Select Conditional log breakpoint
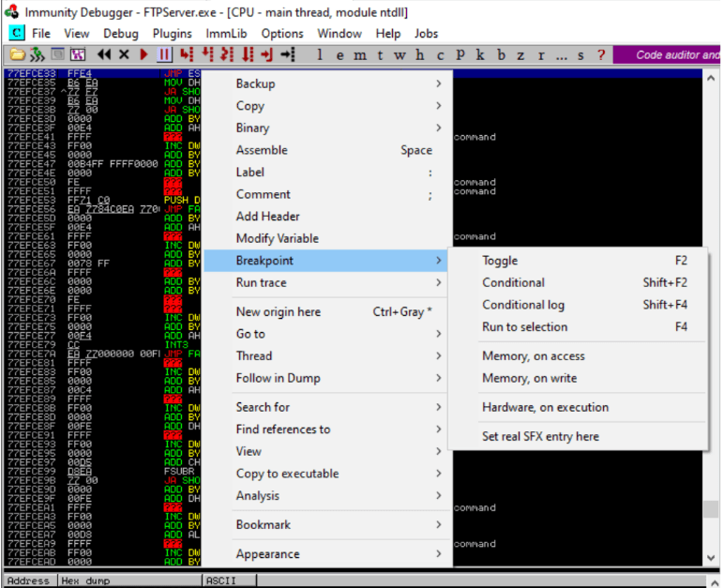 [578, 305]
